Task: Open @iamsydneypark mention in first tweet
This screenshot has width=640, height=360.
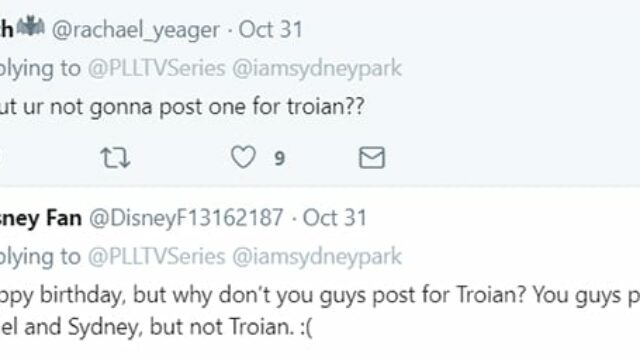Action: click(x=317, y=68)
